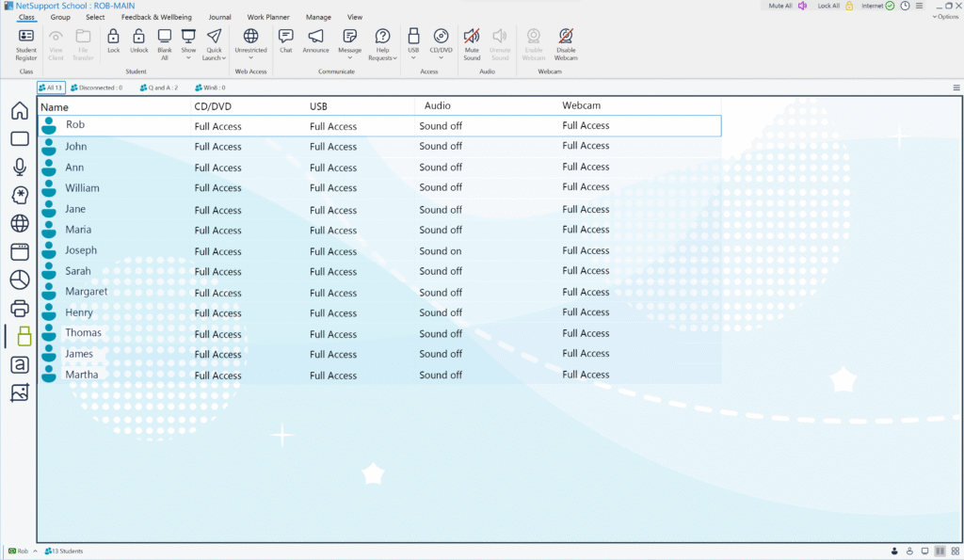Image resolution: width=964 pixels, height=560 pixels.
Task: Open the clock timer icon in title bar
Action: point(905,6)
